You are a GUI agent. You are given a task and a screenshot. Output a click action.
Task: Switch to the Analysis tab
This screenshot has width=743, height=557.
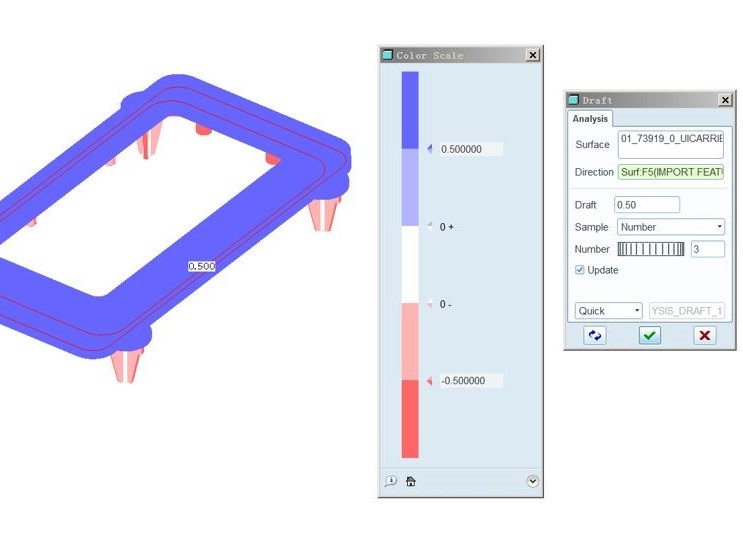(x=590, y=119)
